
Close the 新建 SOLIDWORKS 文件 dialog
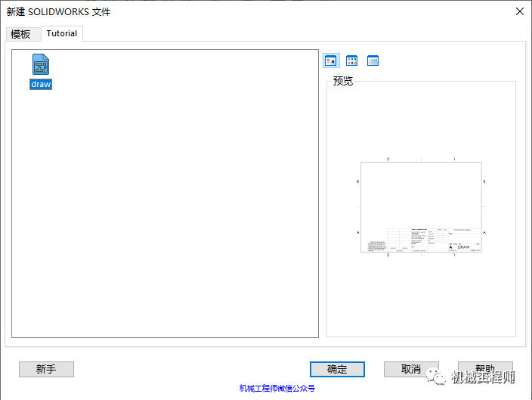[x=519, y=11]
